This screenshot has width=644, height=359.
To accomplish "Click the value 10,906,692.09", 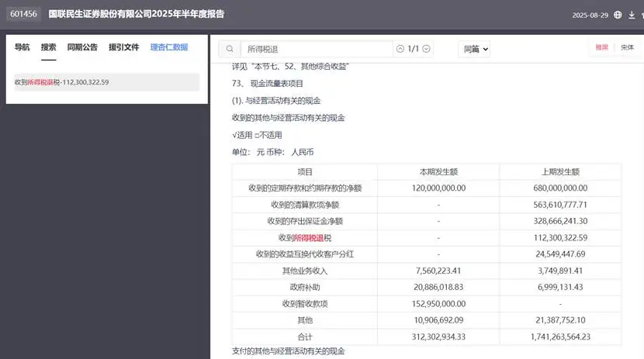I will tap(438, 320).
